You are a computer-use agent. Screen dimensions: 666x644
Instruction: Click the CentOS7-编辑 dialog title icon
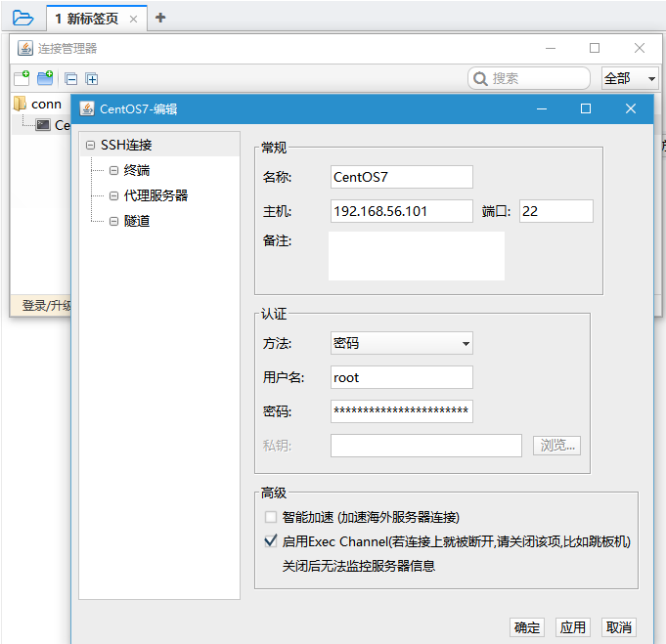87,108
